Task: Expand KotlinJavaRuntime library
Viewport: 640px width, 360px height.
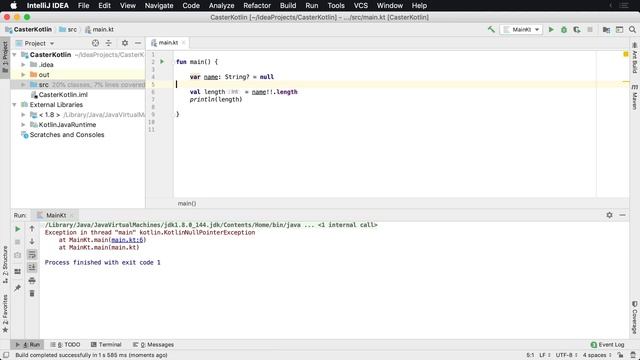Action: pos(23,124)
